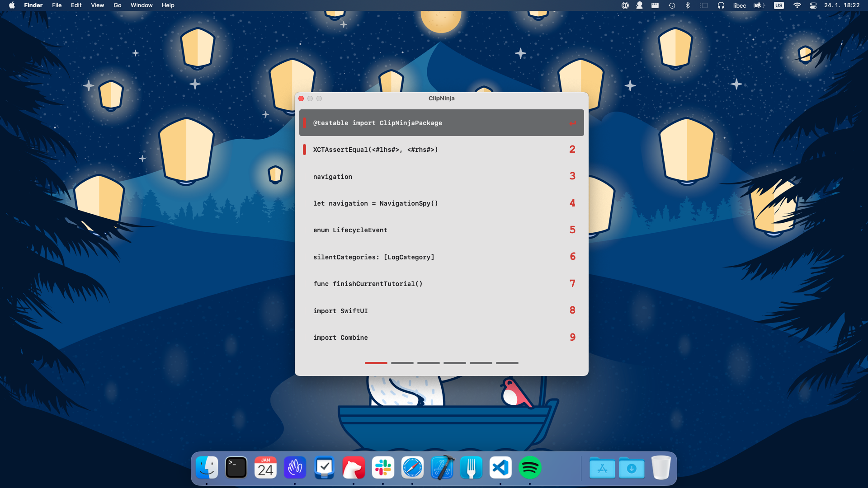Open Spotify from the Dock
The image size is (868, 488).
click(x=530, y=468)
